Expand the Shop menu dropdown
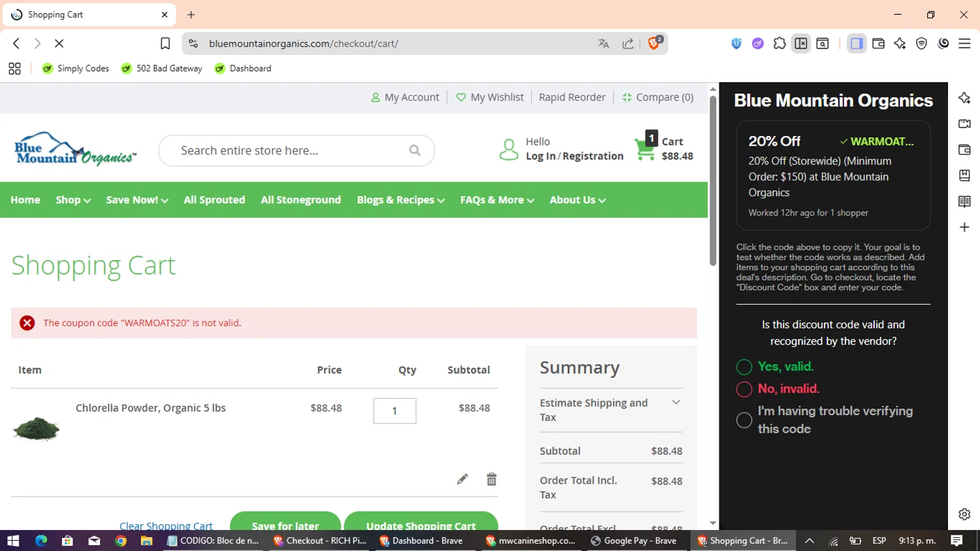 [x=73, y=200]
